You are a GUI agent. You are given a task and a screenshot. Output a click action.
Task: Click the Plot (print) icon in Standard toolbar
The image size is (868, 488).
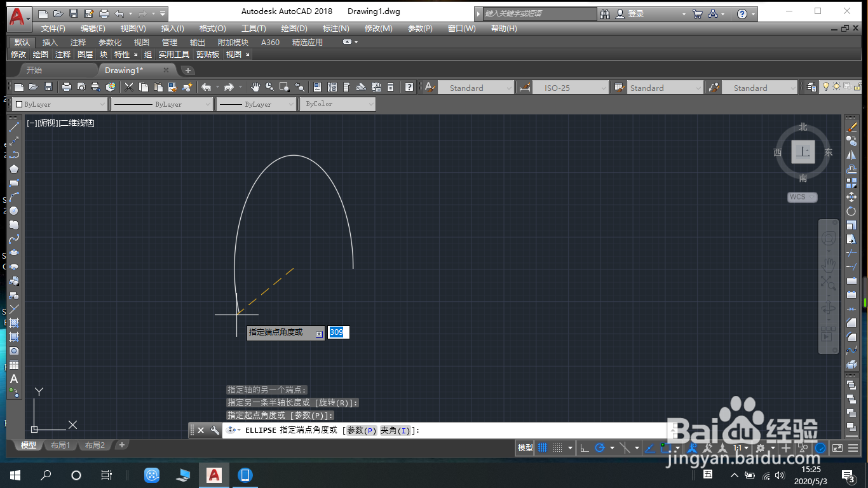point(67,87)
